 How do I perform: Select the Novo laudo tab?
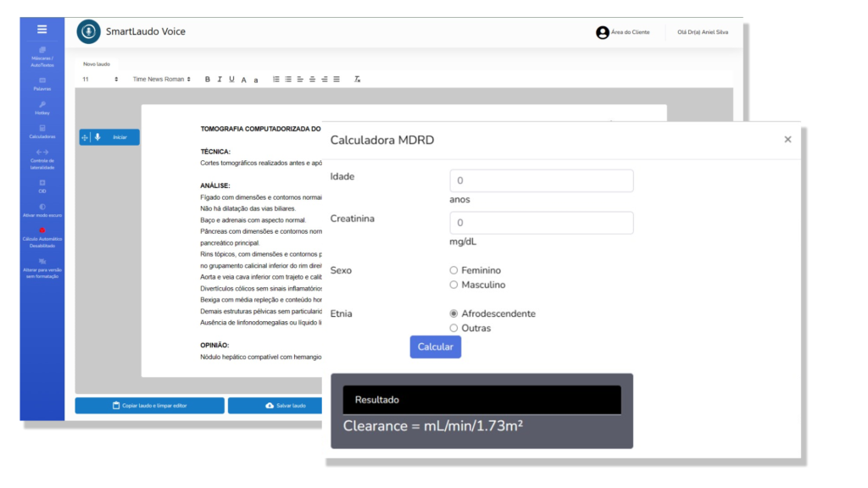coord(97,64)
